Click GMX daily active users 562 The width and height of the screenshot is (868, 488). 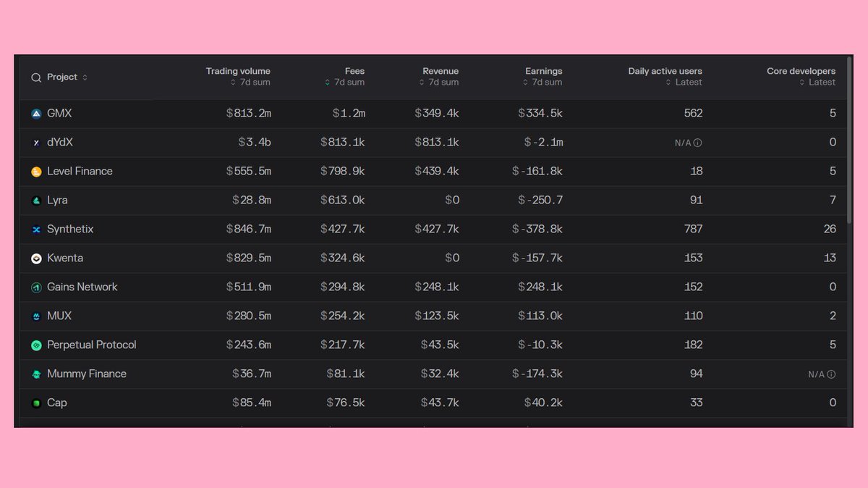pos(693,114)
